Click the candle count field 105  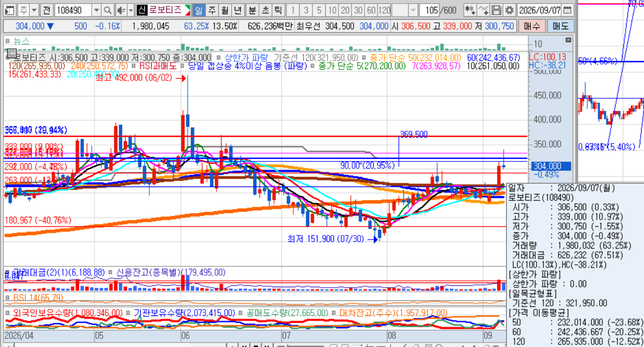click(428, 10)
